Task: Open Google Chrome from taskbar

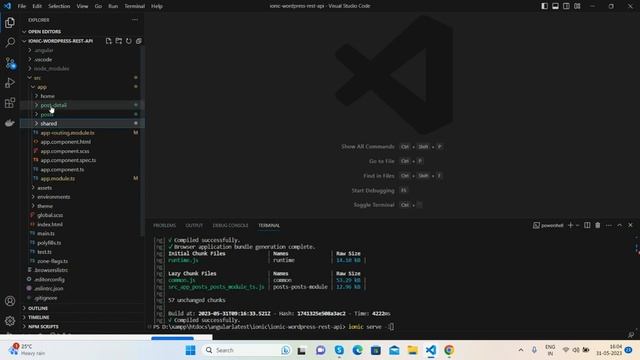Action: (449, 350)
